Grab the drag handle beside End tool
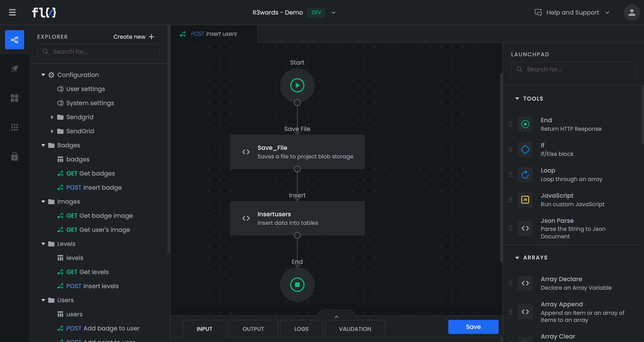The height and width of the screenshot is (342, 644). click(511, 124)
